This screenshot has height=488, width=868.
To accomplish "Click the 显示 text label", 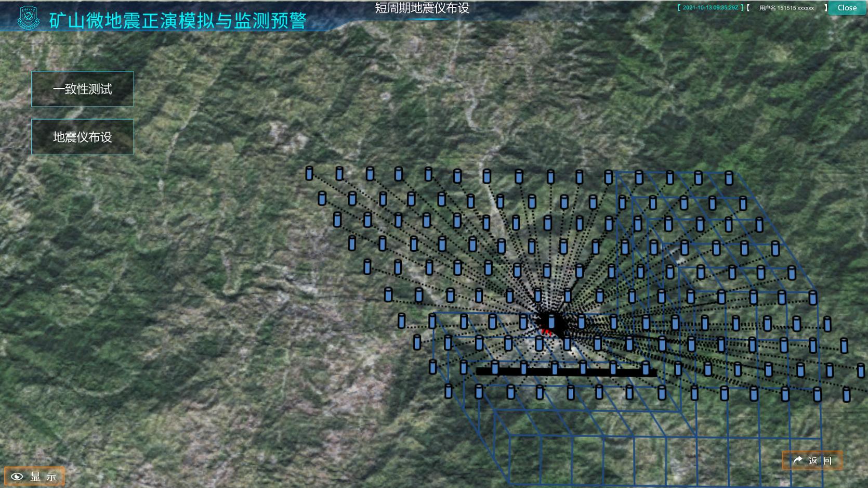I will [x=44, y=477].
